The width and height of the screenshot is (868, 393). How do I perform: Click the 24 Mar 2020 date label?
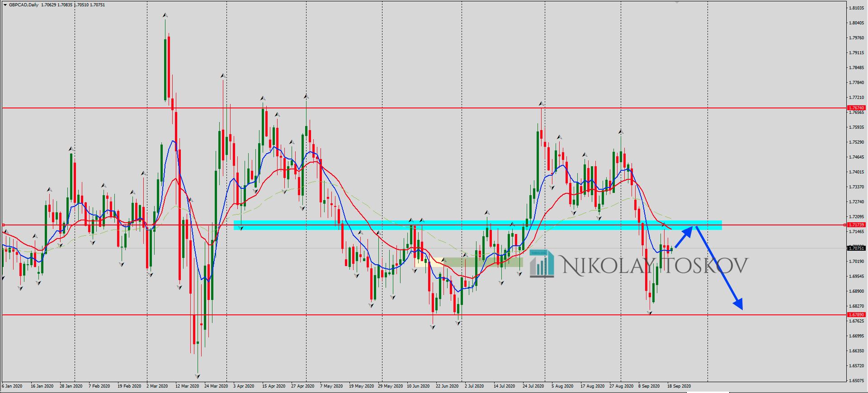coord(216,386)
